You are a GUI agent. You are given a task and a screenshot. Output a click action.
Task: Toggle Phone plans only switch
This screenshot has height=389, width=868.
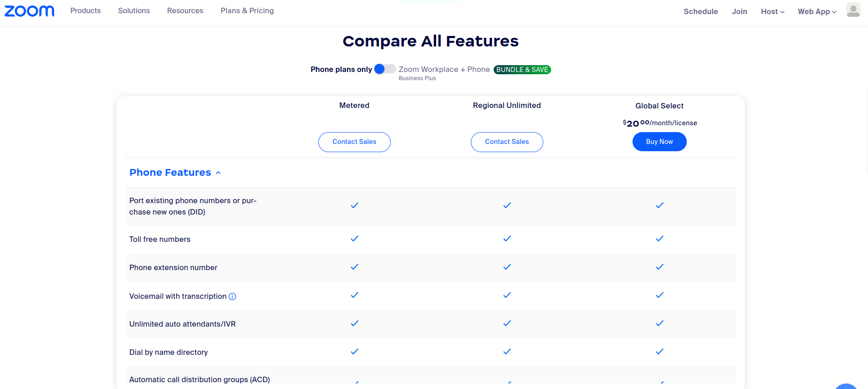coord(385,69)
